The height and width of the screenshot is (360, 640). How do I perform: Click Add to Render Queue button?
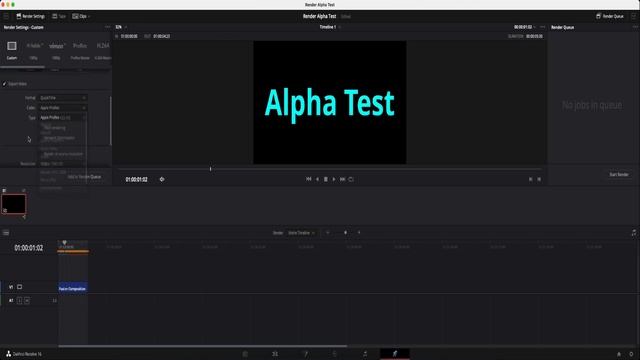pos(84,177)
